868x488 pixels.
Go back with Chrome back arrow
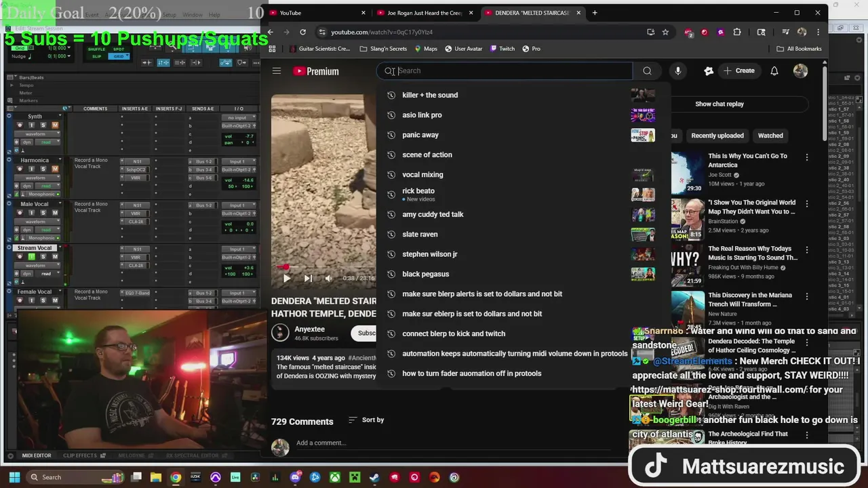pos(270,32)
